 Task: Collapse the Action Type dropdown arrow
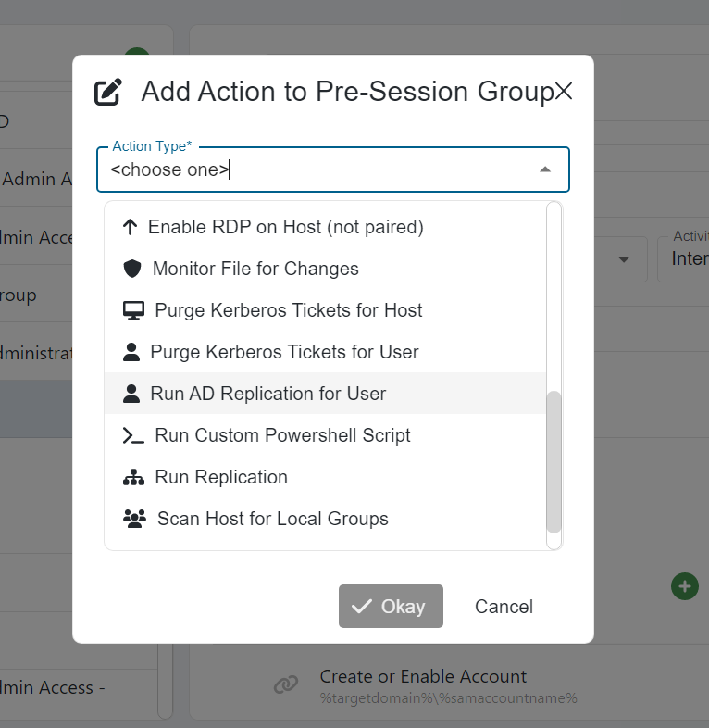[x=545, y=169]
